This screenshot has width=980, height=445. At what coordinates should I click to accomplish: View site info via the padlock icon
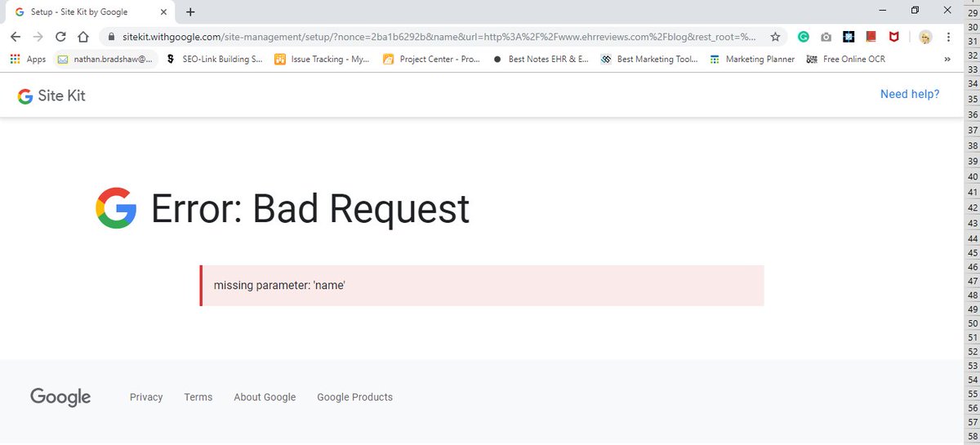click(112, 37)
